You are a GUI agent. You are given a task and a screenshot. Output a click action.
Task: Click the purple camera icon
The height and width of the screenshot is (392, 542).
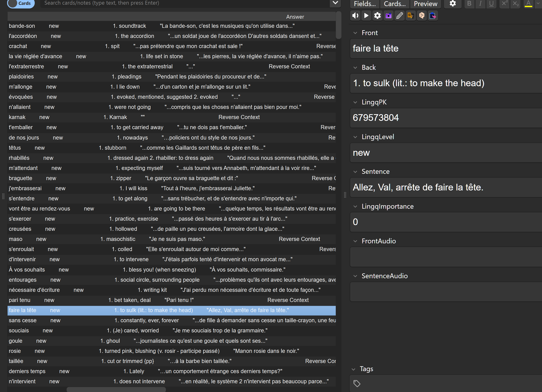tap(389, 16)
